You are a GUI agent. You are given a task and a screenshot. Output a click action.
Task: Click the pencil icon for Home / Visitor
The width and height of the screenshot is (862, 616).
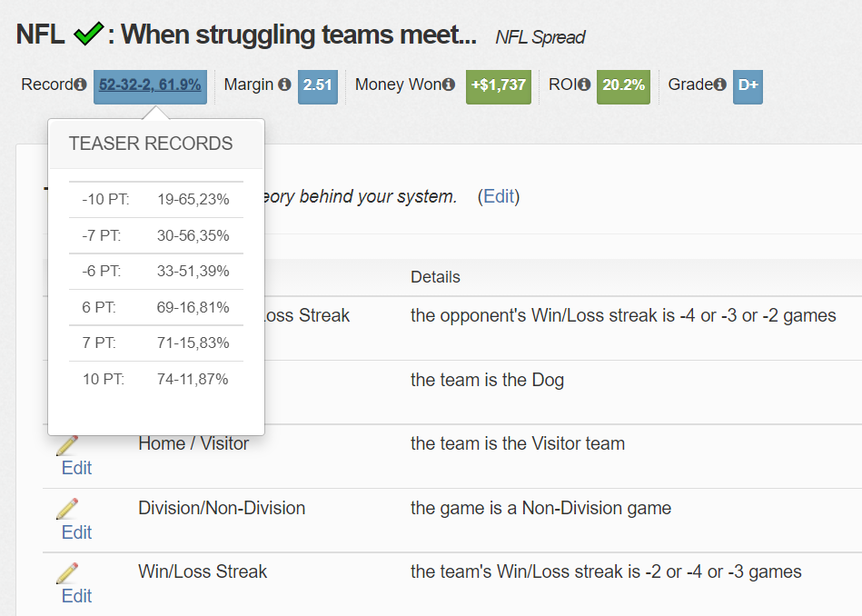(67, 445)
